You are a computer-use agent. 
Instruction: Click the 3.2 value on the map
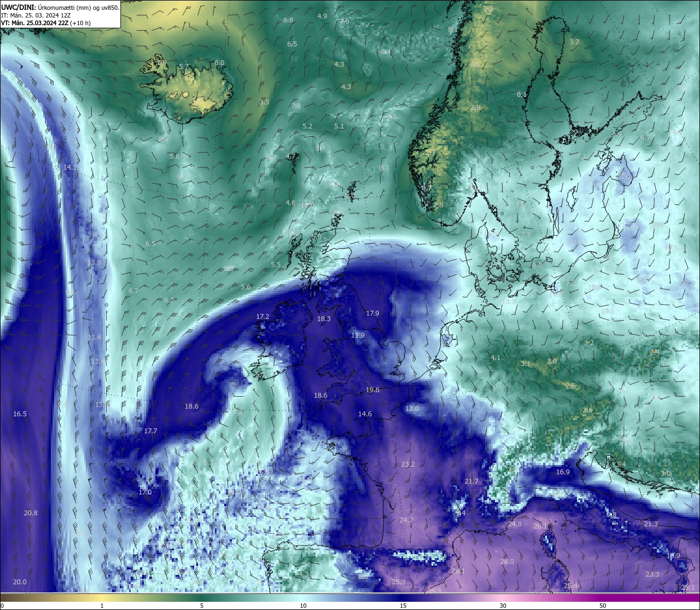pyautogui.click(x=589, y=343)
